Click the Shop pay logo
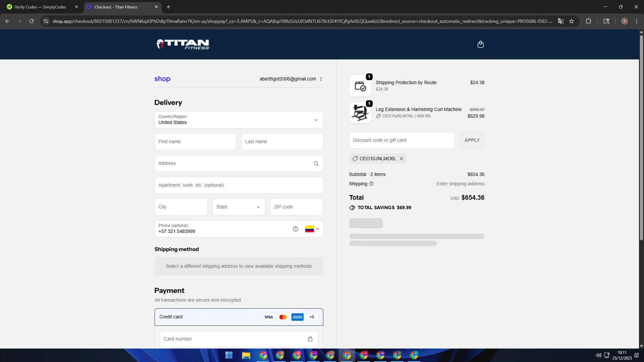The height and width of the screenshot is (362, 644). (x=162, y=79)
